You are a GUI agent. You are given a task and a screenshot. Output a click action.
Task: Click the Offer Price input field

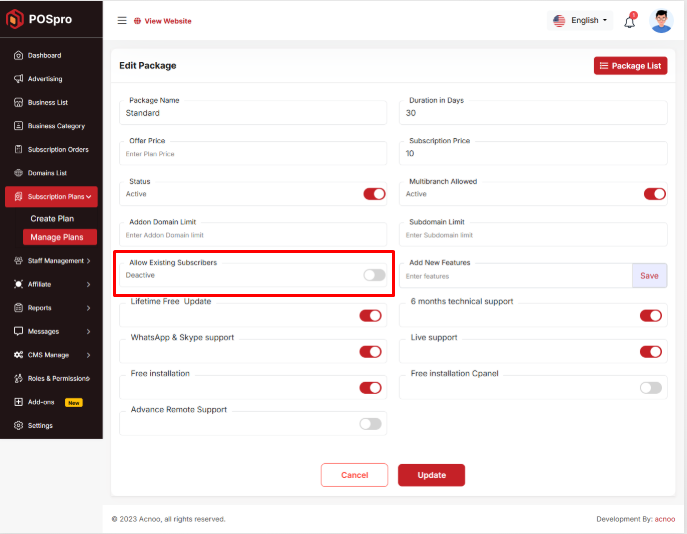pyautogui.click(x=252, y=154)
